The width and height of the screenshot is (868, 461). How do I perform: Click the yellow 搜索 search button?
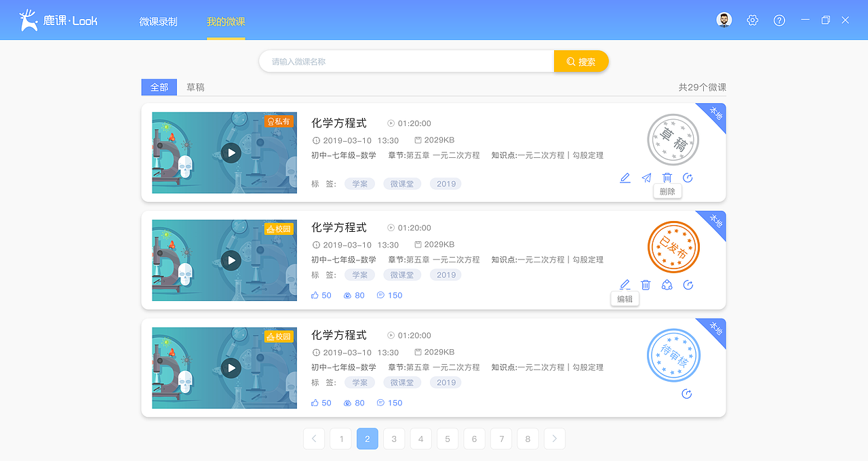click(580, 60)
